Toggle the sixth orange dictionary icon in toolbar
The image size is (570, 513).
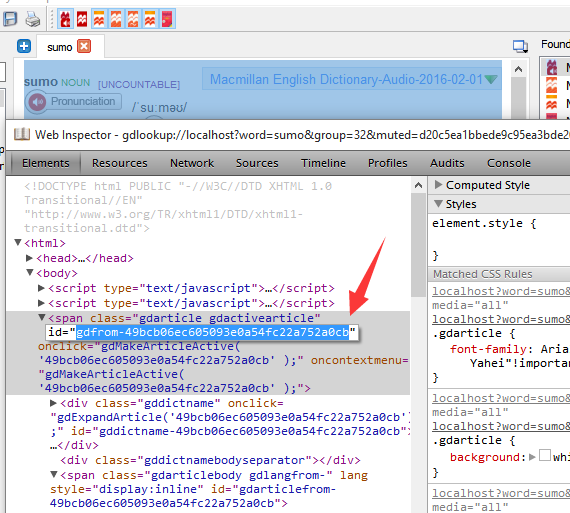click(150, 19)
